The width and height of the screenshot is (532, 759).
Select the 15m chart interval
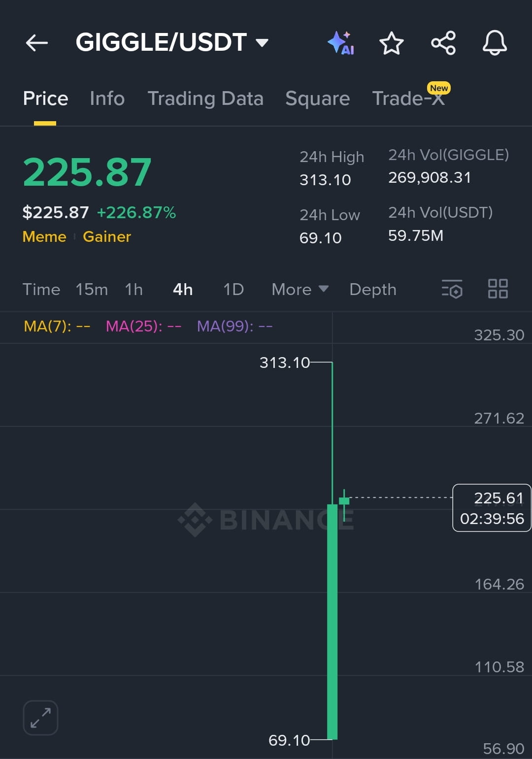[x=92, y=290]
